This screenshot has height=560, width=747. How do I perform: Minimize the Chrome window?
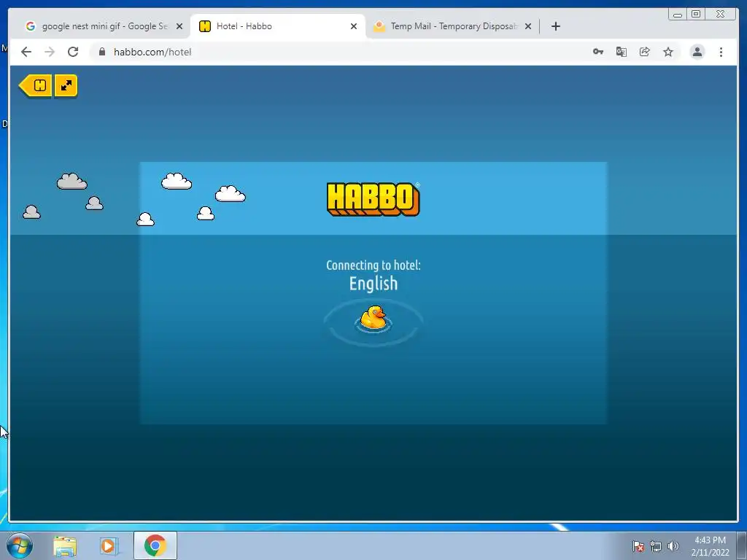tap(678, 15)
